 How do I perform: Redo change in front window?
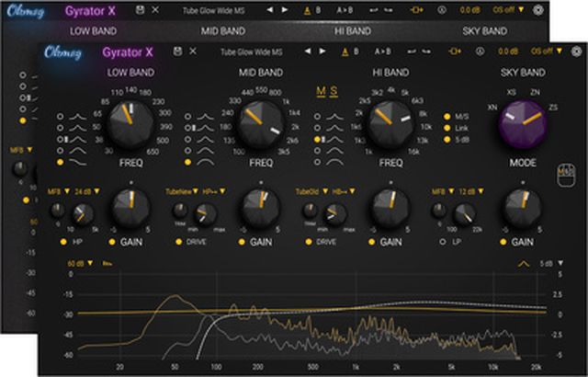[426, 51]
